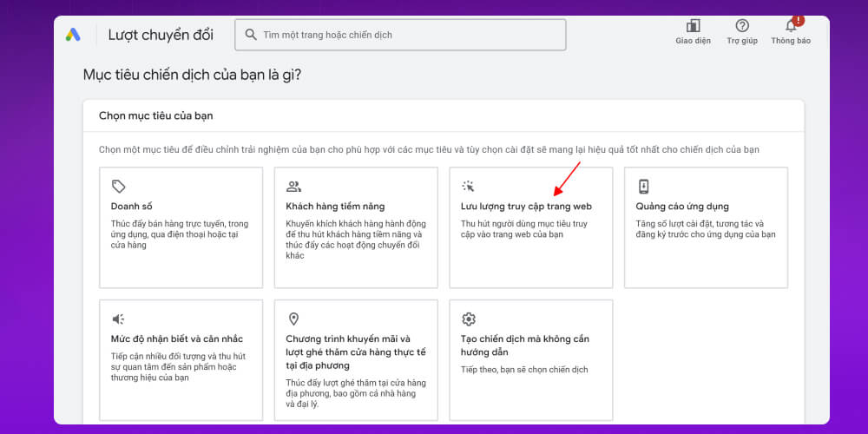The image size is (868, 434).
Task: Select the Doanh số goal card
Action: [181, 227]
